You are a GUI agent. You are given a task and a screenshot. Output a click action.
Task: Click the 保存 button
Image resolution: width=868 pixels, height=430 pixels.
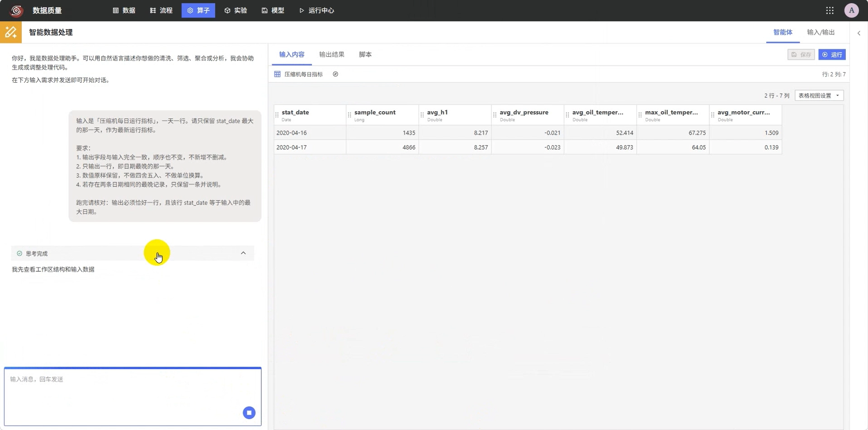click(x=801, y=54)
